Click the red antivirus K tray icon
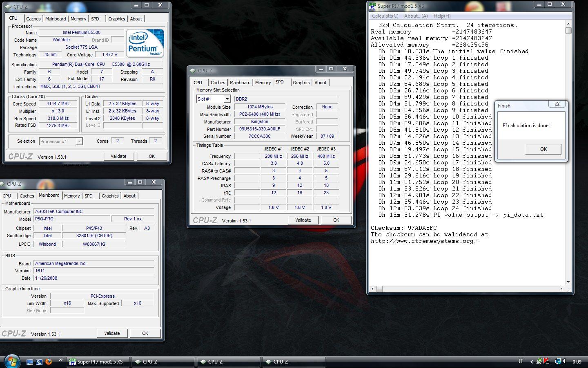Image resolution: width=588 pixels, height=368 pixels. 547,361
